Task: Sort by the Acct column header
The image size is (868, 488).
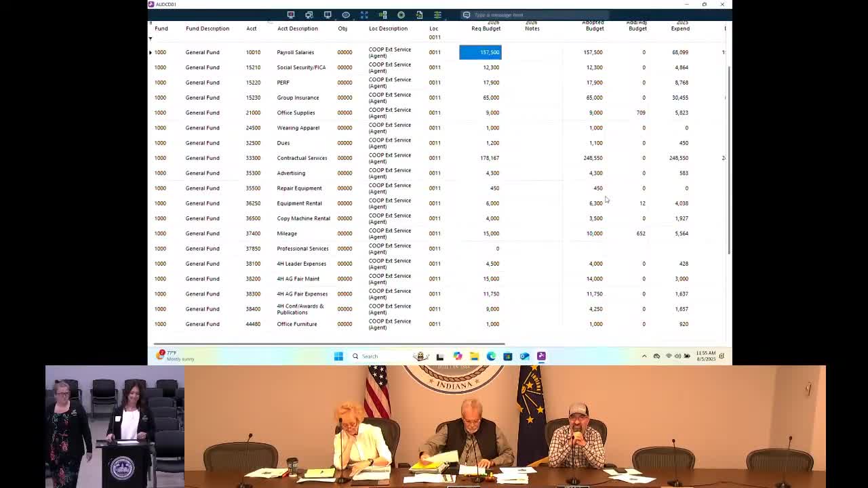Action: 252,28
